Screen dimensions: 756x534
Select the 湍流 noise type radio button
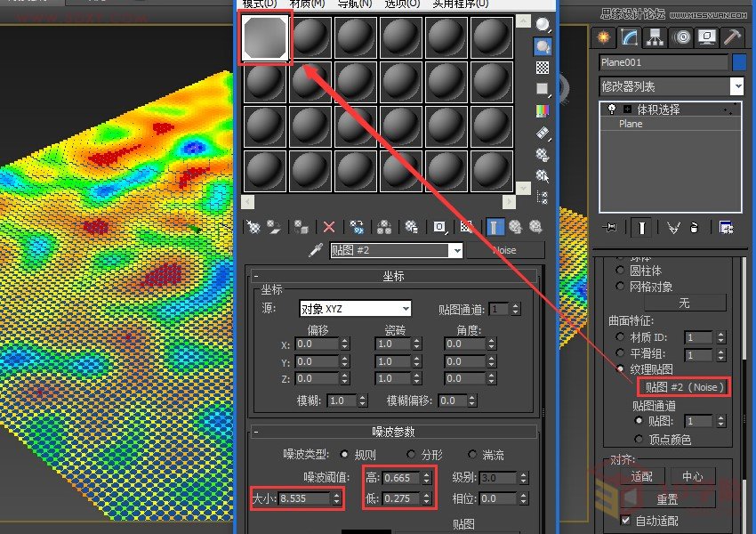(x=472, y=456)
